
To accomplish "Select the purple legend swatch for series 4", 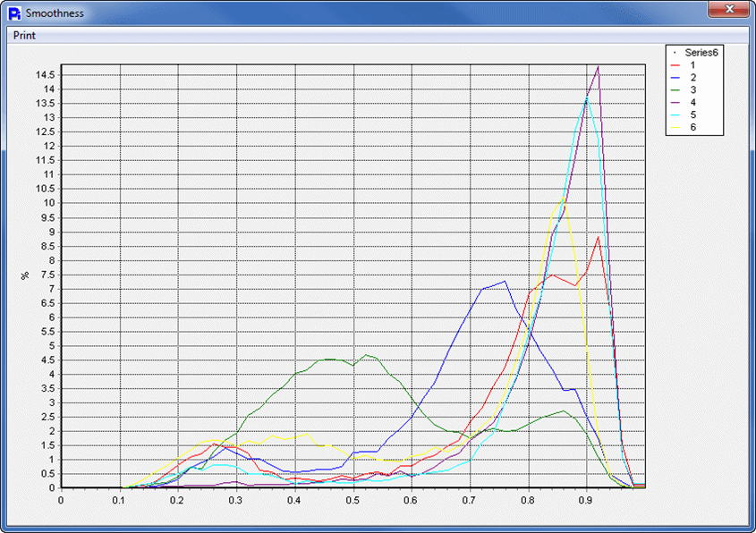I will click(676, 103).
